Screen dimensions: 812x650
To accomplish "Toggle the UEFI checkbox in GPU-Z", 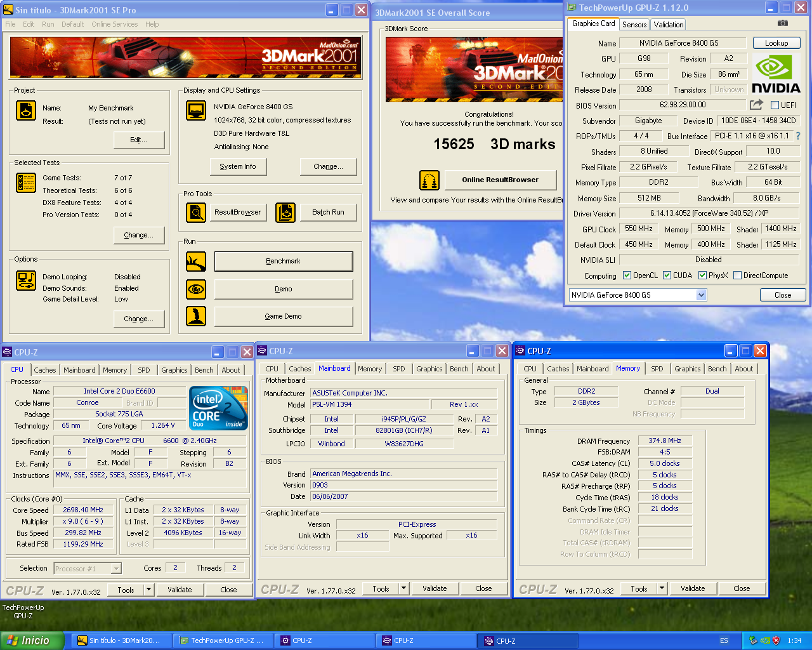I will (x=775, y=105).
